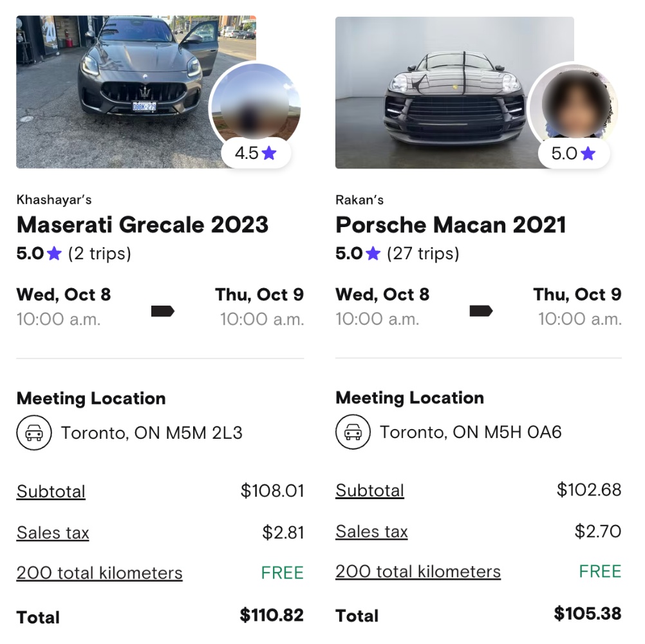
Task: Click 200 total kilometers under the Porsche listing
Action: point(418,571)
